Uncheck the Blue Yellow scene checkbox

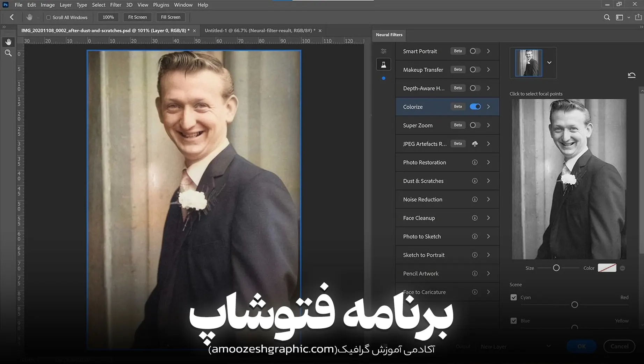coord(514,321)
